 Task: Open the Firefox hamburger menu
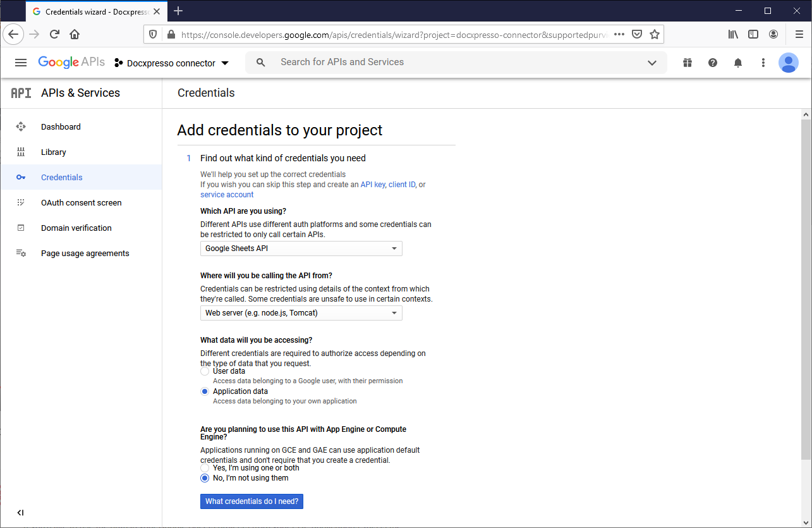[x=799, y=34]
